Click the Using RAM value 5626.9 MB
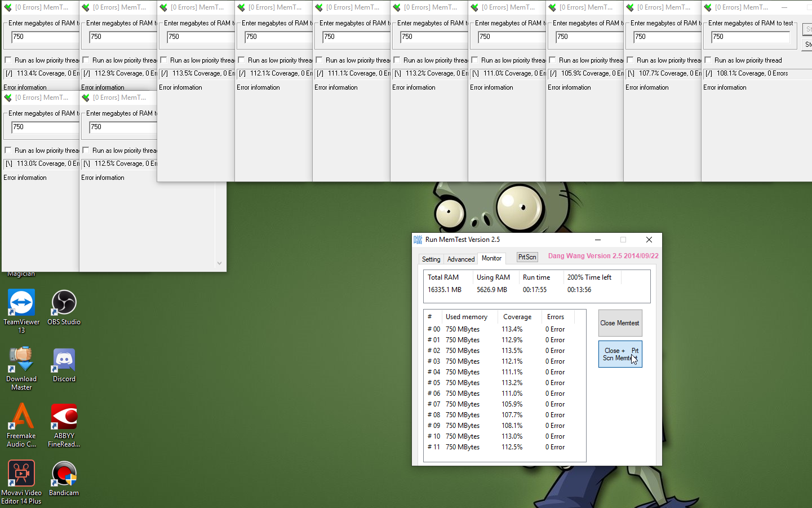This screenshot has height=508, width=812. click(x=492, y=290)
